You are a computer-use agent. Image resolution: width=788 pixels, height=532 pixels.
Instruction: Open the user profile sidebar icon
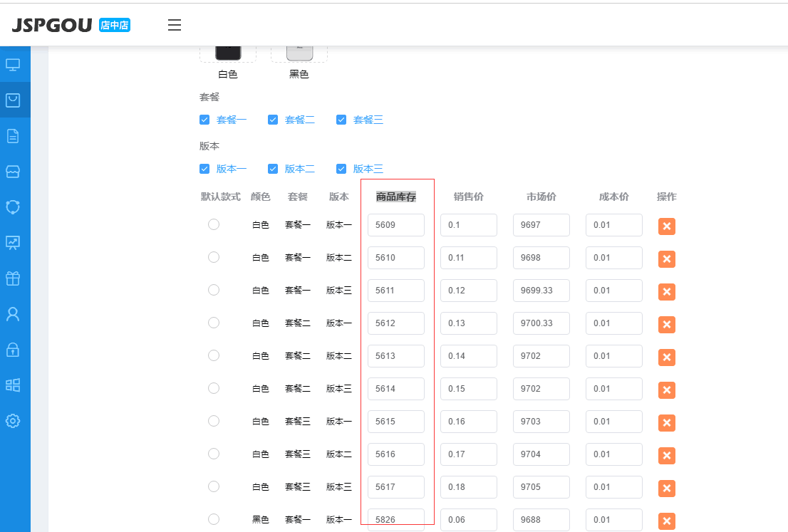[x=13, y=314]
